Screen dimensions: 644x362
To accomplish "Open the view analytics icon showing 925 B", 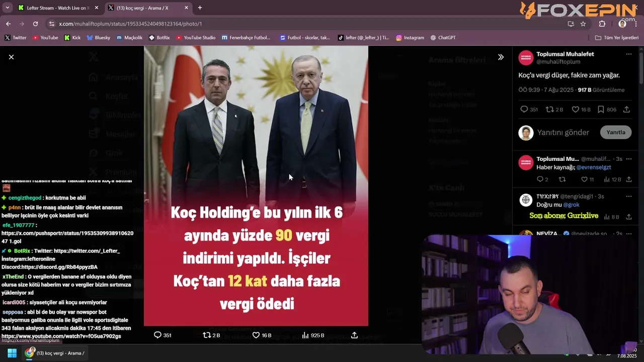I will pos(305,335).
